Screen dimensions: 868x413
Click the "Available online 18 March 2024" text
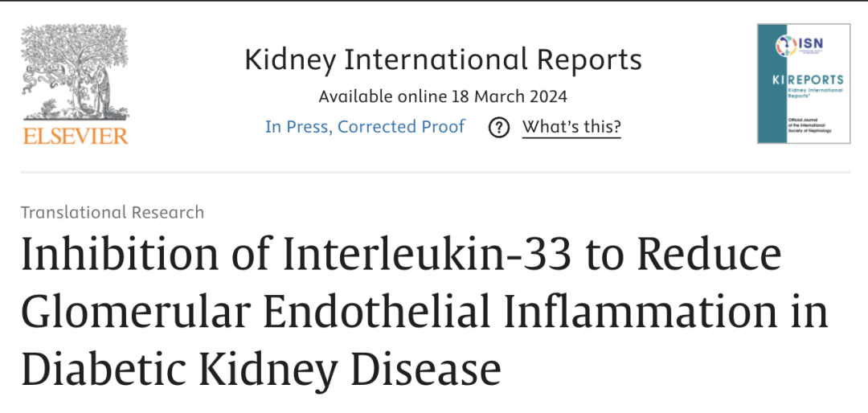[x=443, y=96]
